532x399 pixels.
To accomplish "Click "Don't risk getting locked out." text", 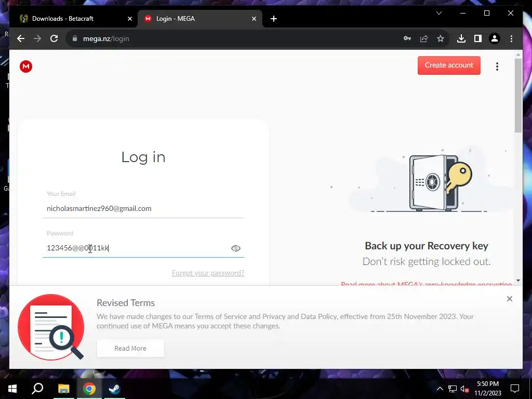I will 427,262.
